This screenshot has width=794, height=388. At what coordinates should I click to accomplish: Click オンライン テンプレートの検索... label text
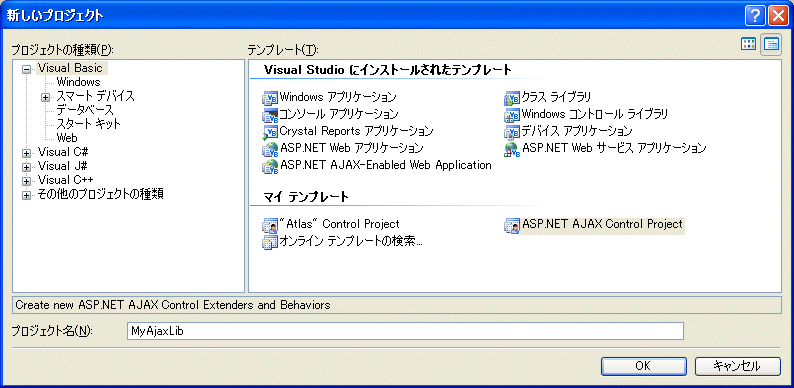click(351, 241)
